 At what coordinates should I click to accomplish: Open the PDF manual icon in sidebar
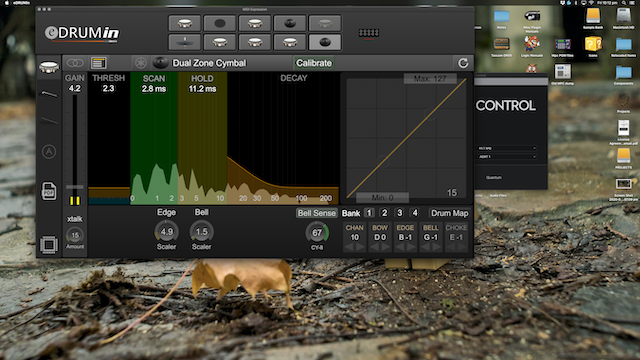tap(49, 191)
